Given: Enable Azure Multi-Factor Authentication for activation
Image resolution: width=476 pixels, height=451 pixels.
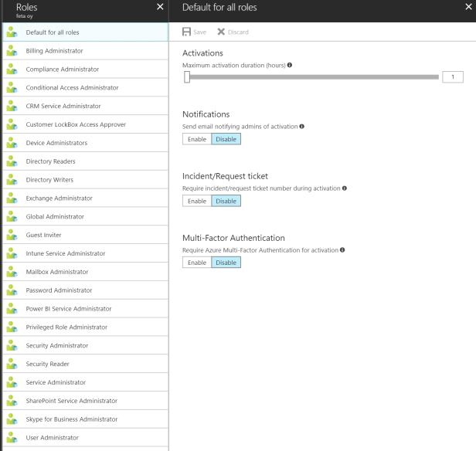Looking at the screenshot, I should [x=196, y=263].
